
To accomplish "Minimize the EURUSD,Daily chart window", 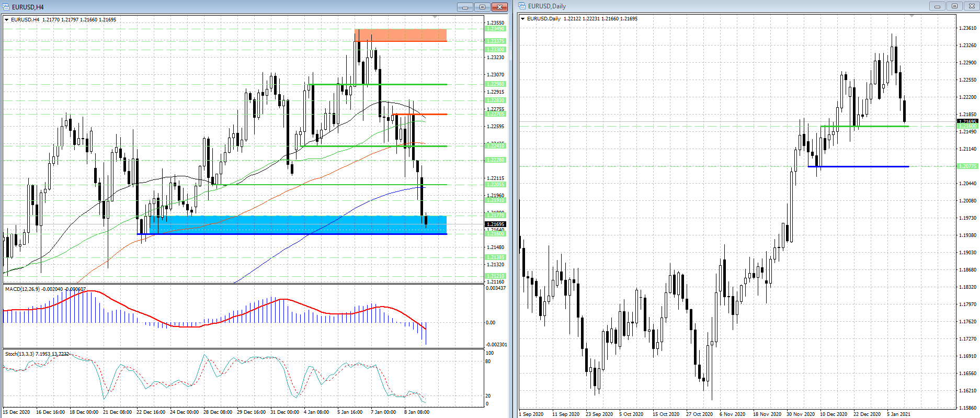I will [937, 6].
